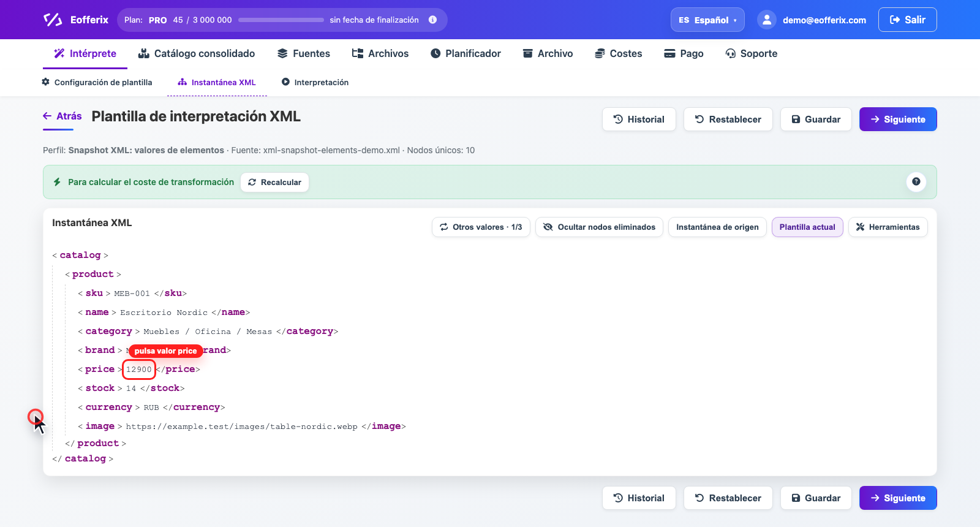This screenshot has width=980, height=527.
Task: Click top Restablecer button
Action: (x=728, y=119)
